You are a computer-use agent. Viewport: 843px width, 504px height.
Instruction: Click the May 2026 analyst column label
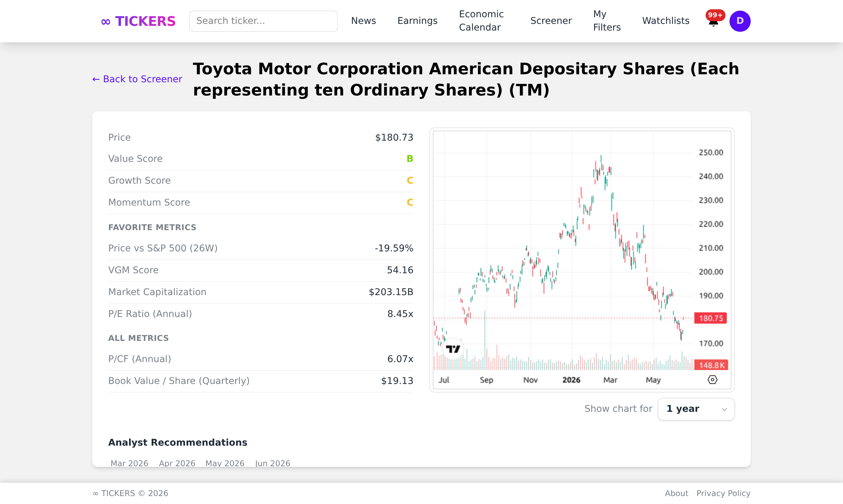(x=225, y=463)
